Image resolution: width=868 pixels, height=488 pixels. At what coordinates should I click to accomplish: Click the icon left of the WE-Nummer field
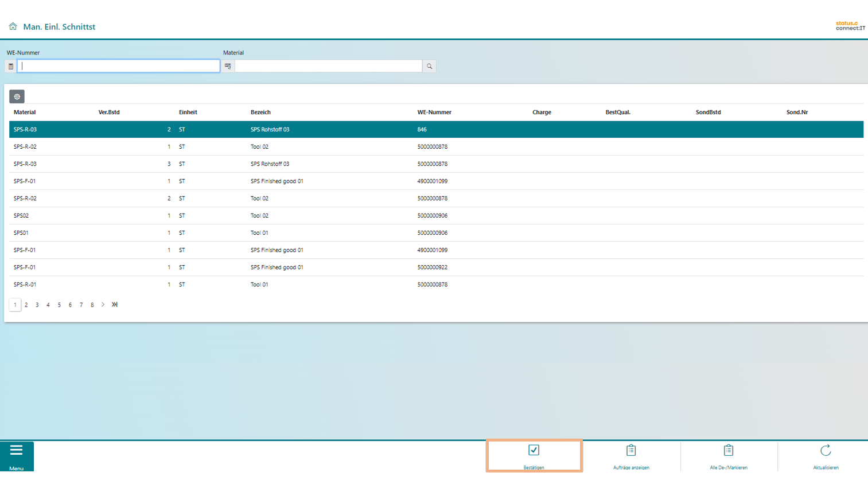point(11,67)
